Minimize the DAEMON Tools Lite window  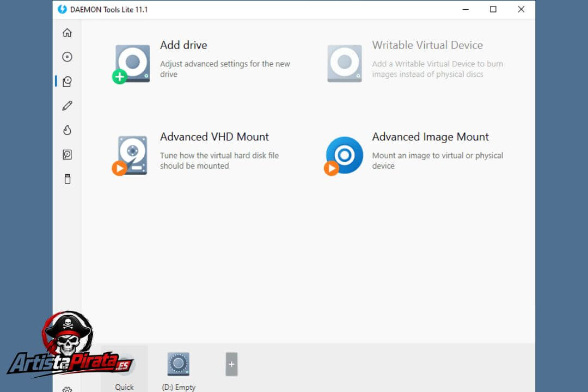click(x=465, y=9)
